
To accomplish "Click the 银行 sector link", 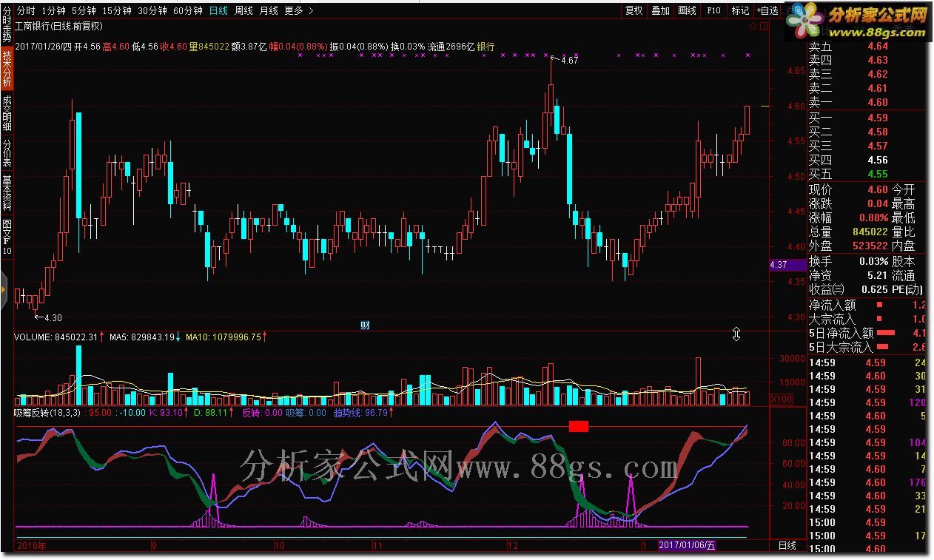I will click(x=486, y=46).
